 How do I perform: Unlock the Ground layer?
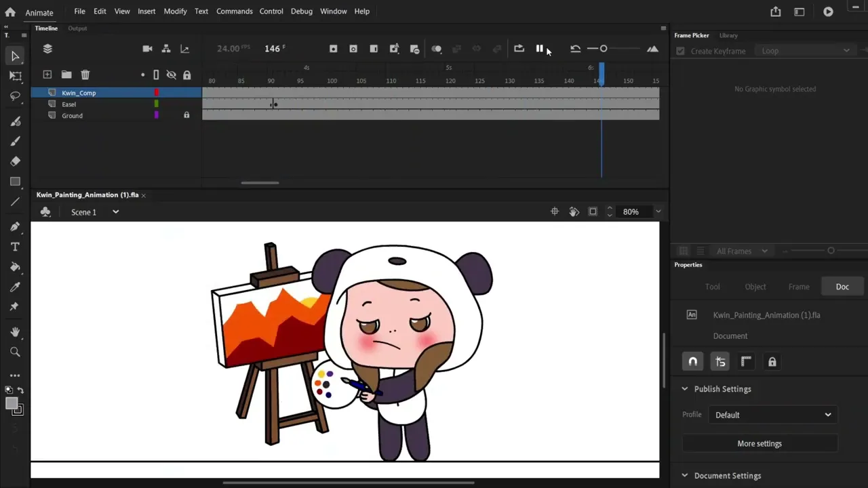coord(186,115)
